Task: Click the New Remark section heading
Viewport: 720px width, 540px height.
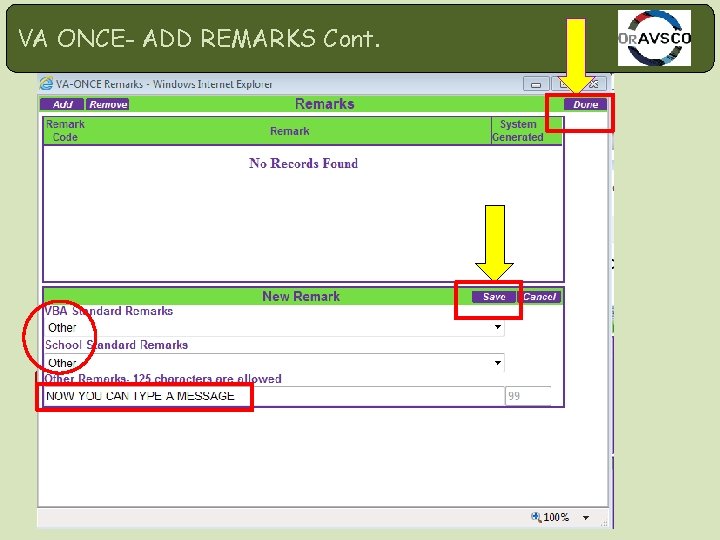Action: point(301,297)
